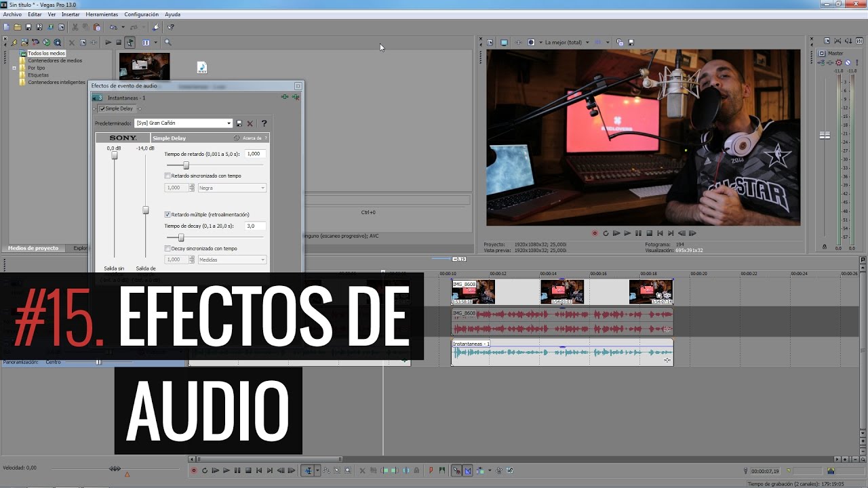Open edit tool dropdown arrow in timeline toolbar
This screenshot has height=488, width=868.
click(317, 470)
